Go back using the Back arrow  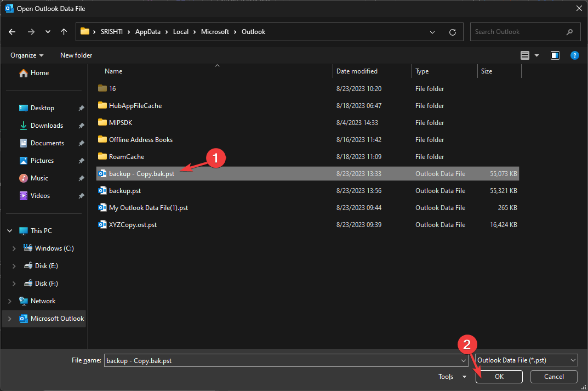coord(12,32)
